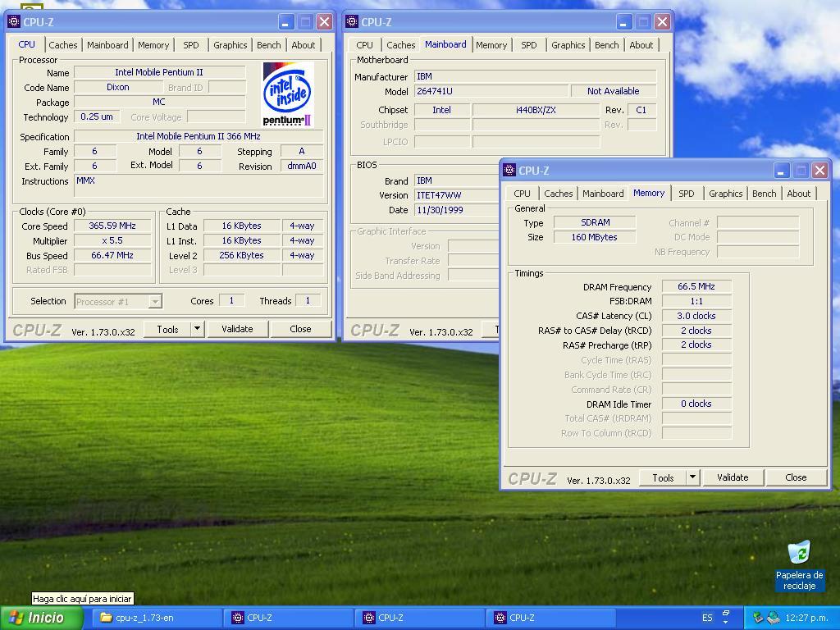Screen dimensions: 840x630
Task: Click the code name value 'Dixon'
Action: (x=118, y=87)
